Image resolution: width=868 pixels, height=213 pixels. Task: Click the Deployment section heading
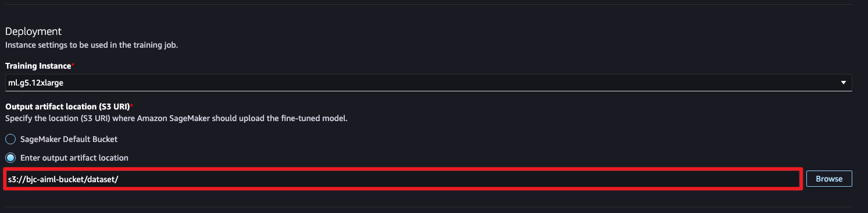pos(33,31)
